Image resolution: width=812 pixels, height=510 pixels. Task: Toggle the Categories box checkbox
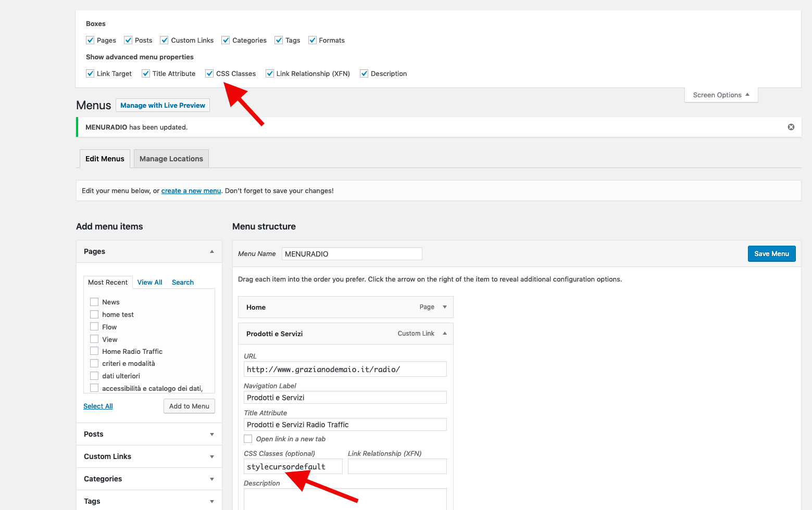pos(226,40)
